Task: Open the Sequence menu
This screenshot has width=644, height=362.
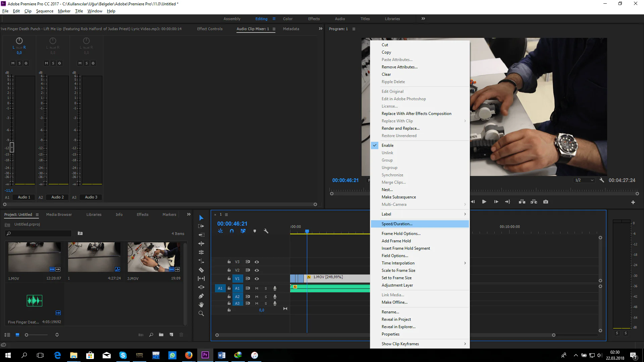Action: point(44,11)
